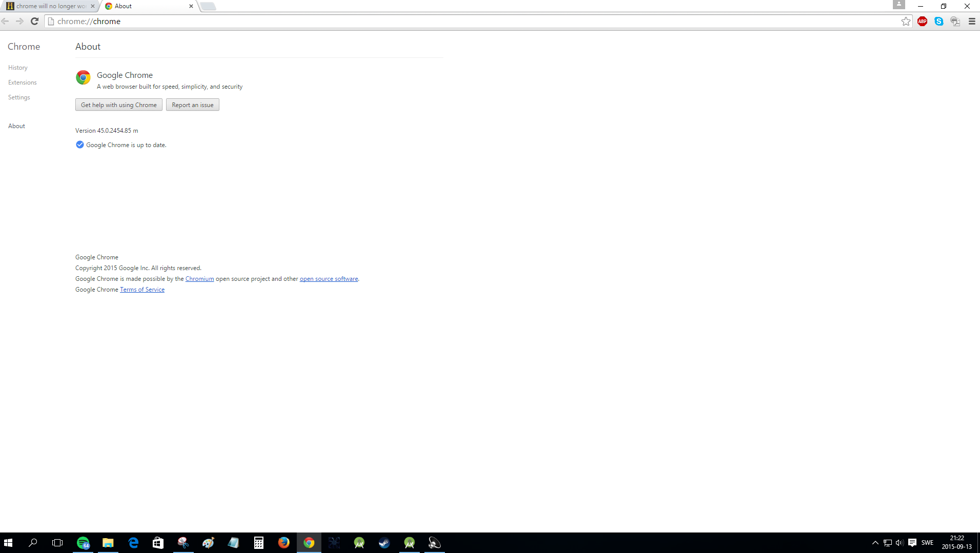Open Extensions in the sidebar

coord(23,83)
